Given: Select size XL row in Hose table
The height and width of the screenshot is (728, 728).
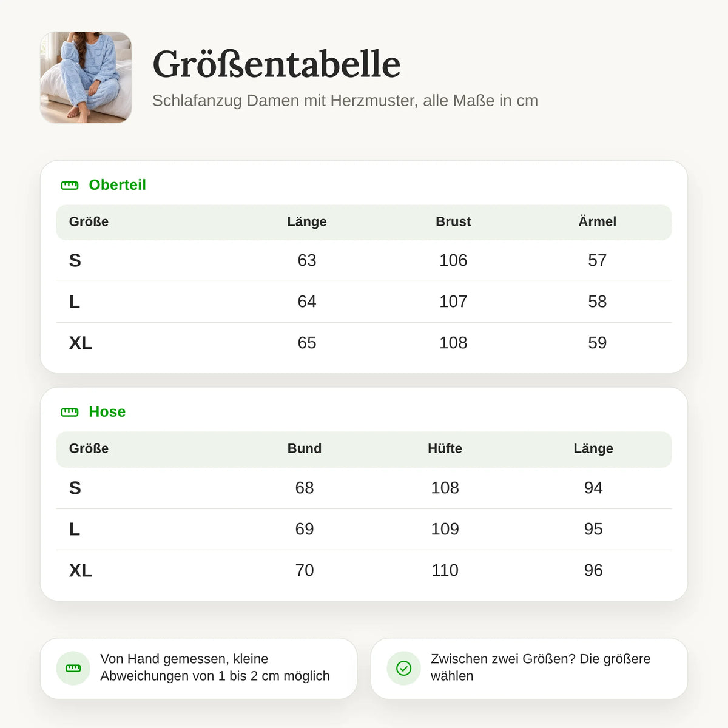Looking at the screenshot, I should 364,570.
